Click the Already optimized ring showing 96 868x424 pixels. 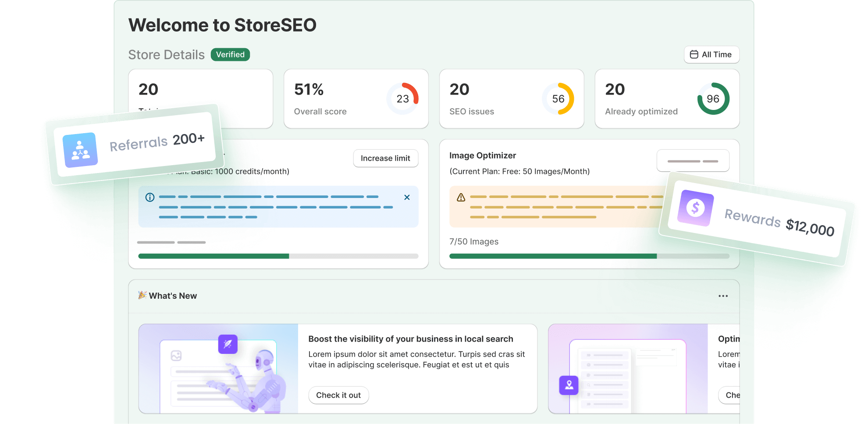tap(713, 99)
